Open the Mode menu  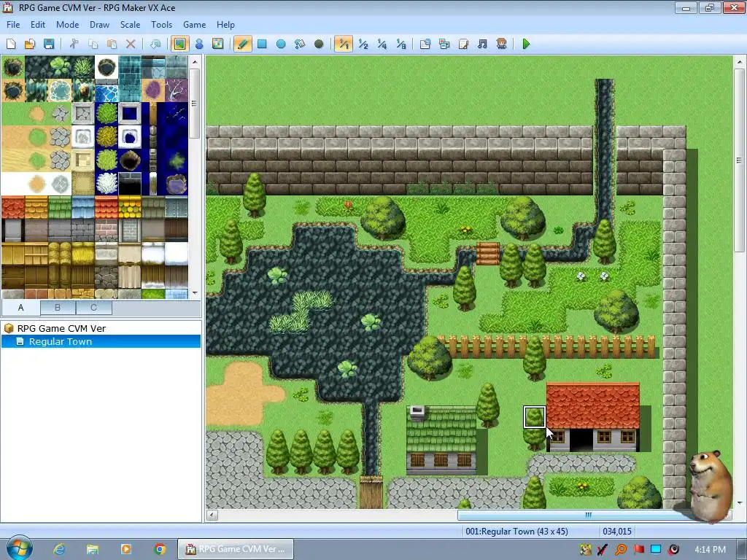68,24
